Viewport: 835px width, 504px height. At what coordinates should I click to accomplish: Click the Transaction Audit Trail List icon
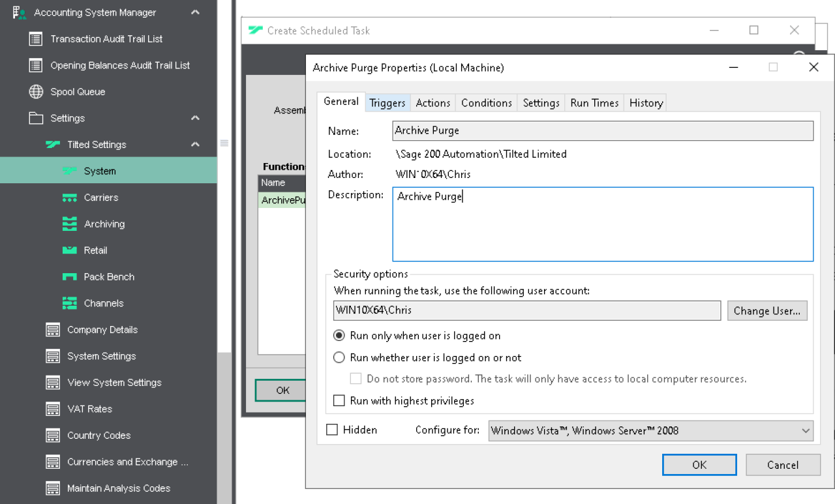pyautogui.click(x=36, y=39)
